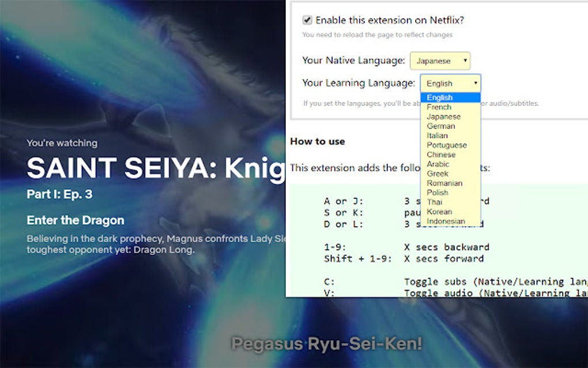Click the Native Language dropdown arrow

pos(465,61)
